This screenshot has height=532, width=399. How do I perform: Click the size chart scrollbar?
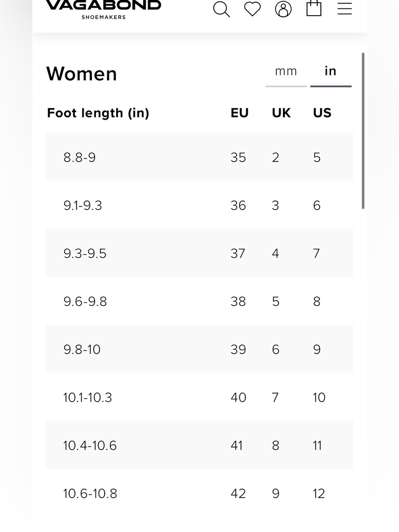tap(363, 131)
